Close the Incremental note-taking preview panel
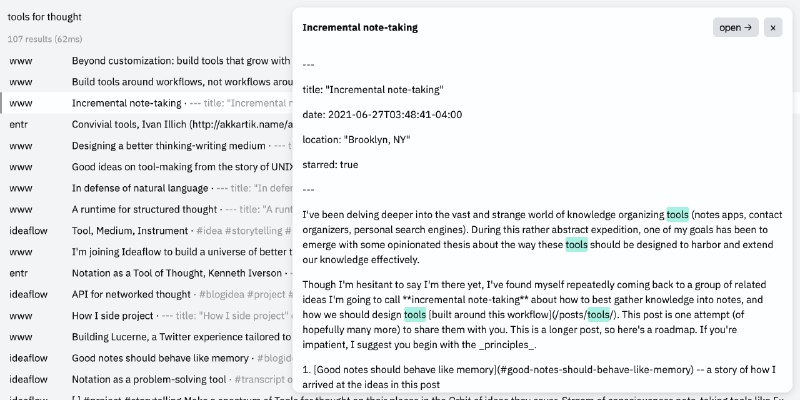This screenshot has height=400, width=800. point(772,28)
